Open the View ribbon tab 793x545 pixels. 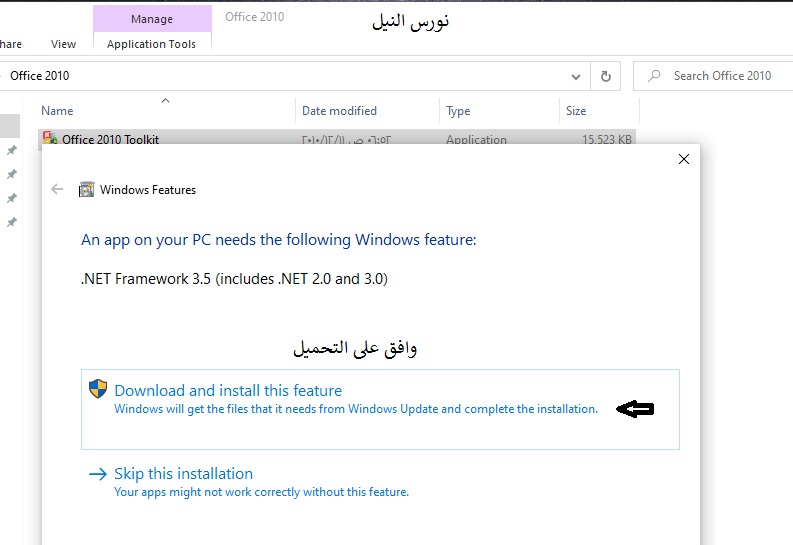tap(63, 44)
